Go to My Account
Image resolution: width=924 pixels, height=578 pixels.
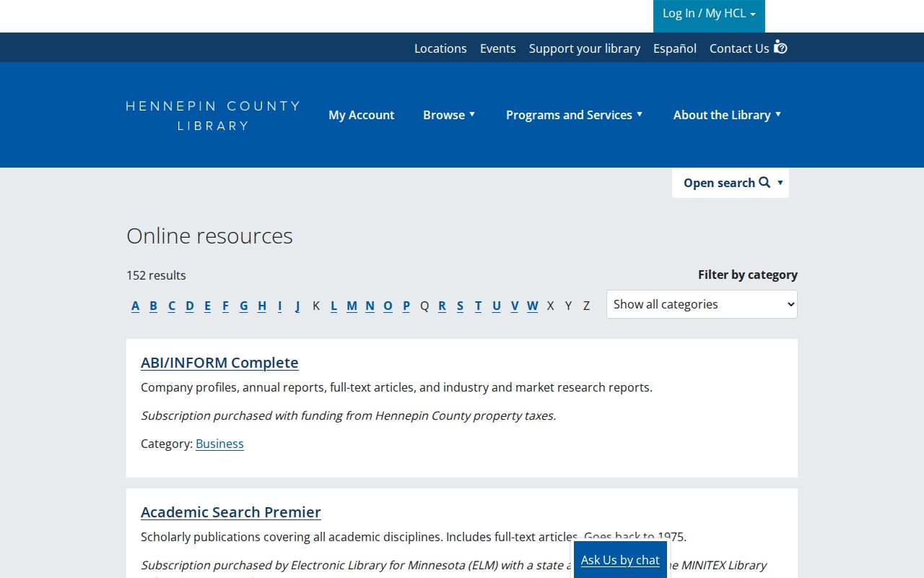pyautogui.click(x=361, y=115)
